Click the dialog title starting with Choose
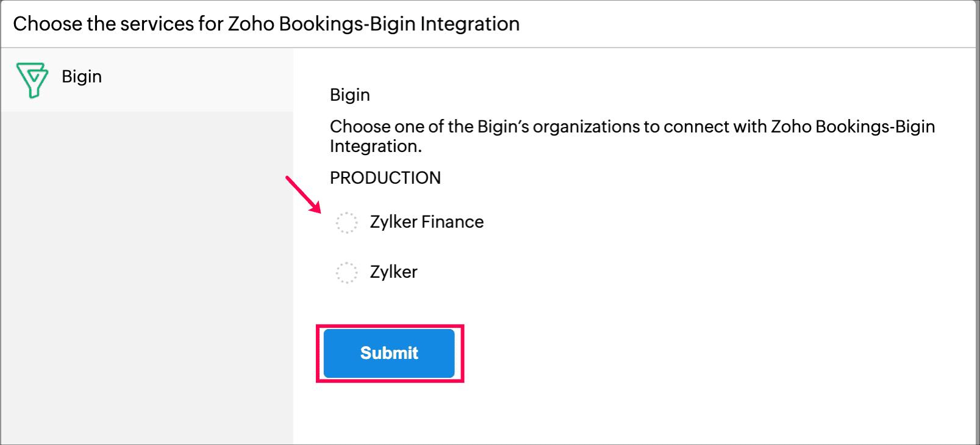The image size is (980, 445). (x=266, y=24)
